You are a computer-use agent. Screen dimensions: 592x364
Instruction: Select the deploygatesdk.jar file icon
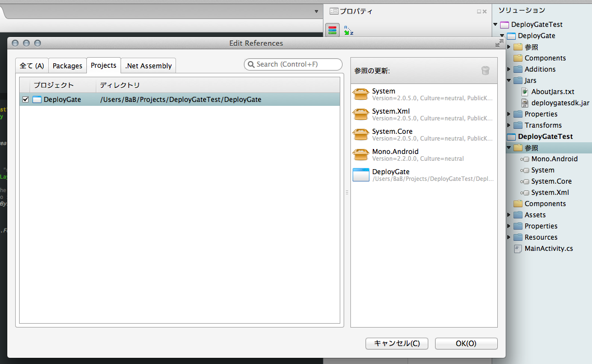click(x=525, y=103)
